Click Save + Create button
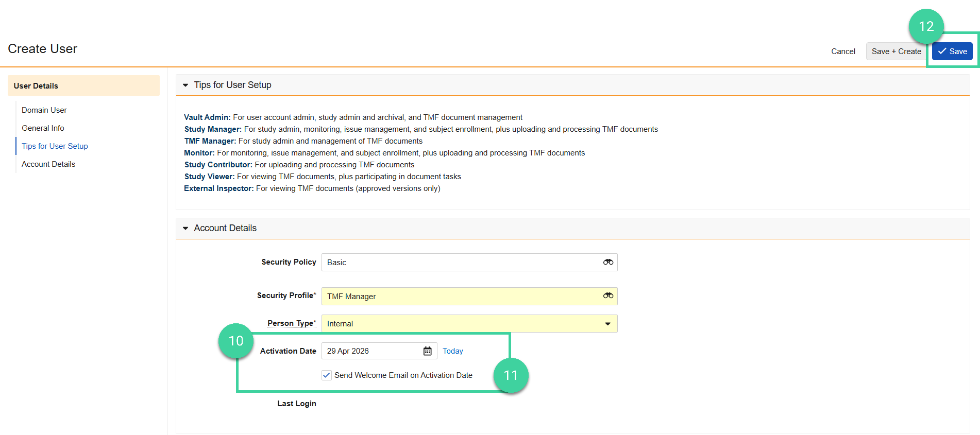This screenshot has height=435, width=980. point(896,51)
